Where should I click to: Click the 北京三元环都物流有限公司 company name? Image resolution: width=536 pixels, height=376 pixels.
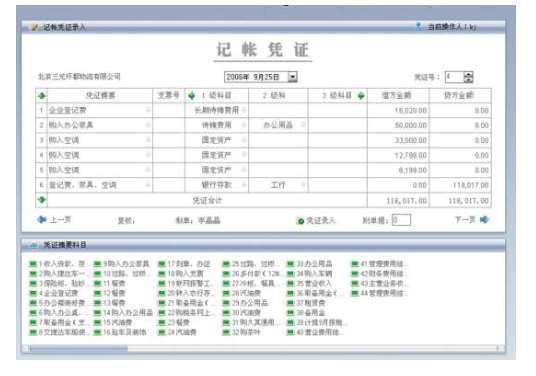(79, 77)
